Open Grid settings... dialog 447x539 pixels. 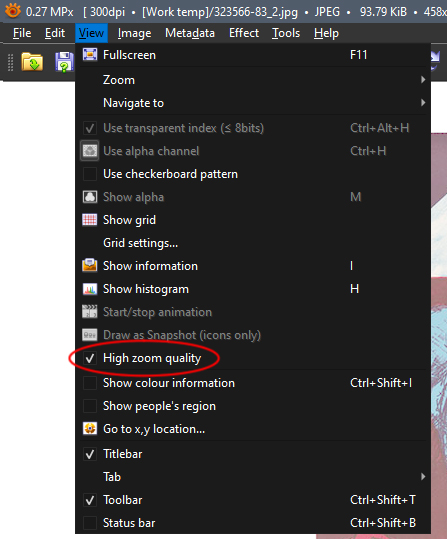click(x=141, y=243)
